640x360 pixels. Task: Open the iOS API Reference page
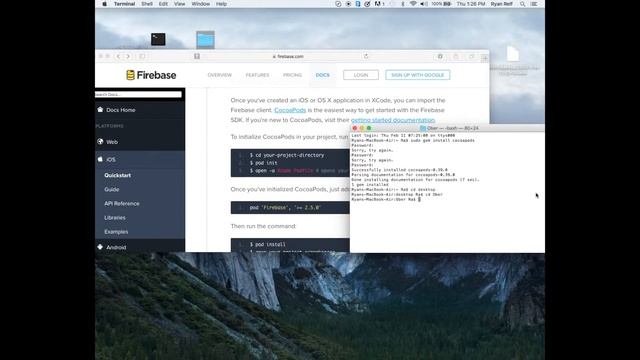(x=122, y=203)
